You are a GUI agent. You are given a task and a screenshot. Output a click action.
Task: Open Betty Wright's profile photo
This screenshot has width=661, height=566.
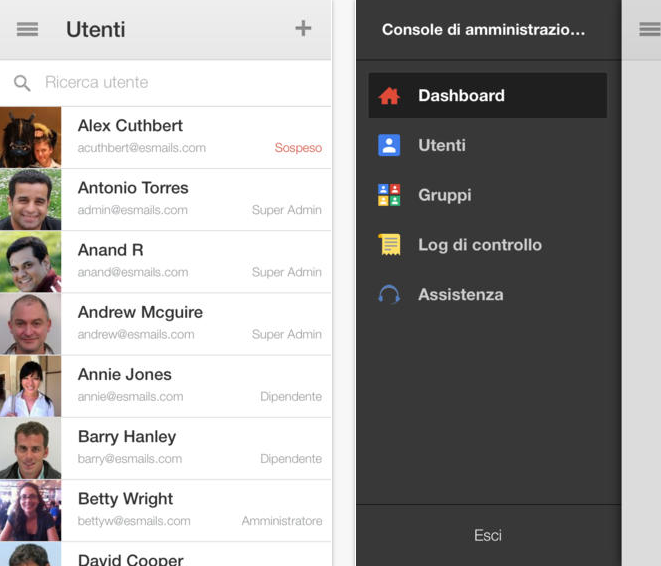(30, 511)
